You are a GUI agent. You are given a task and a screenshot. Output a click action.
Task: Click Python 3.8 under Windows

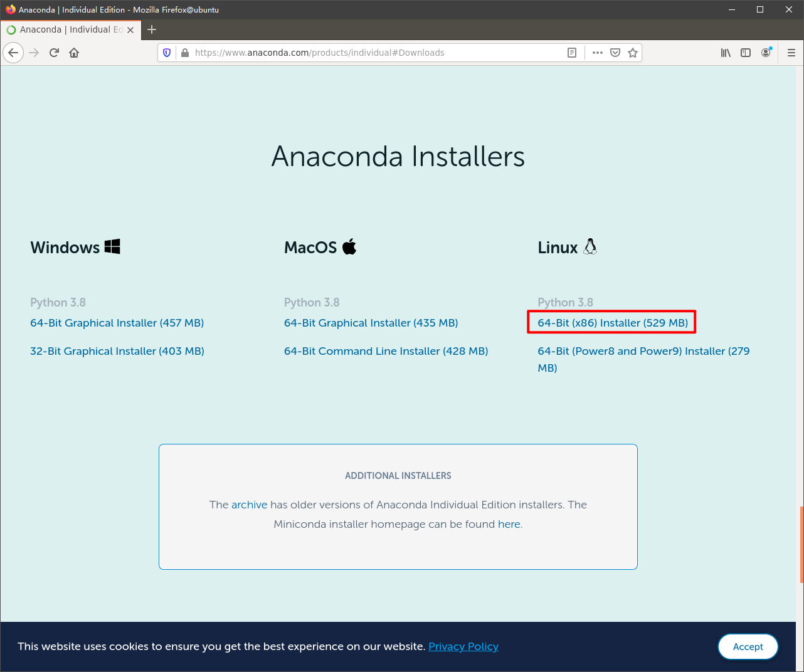coord(58,302)
